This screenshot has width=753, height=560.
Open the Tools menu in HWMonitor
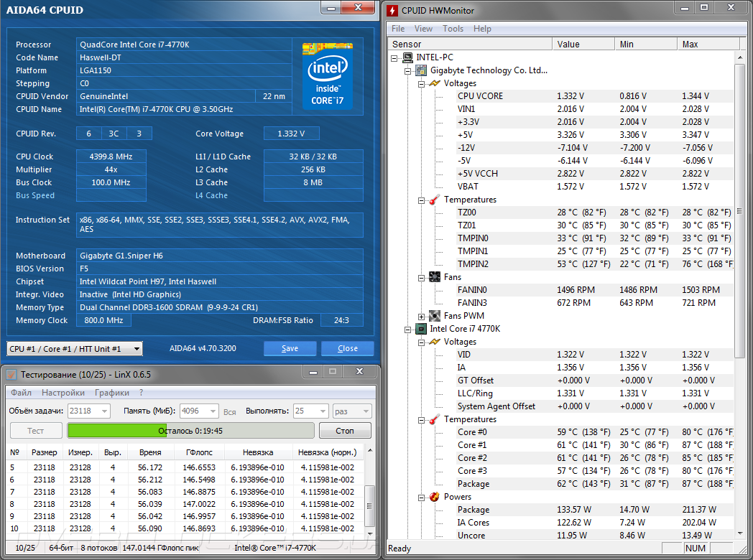coord(453,29)
